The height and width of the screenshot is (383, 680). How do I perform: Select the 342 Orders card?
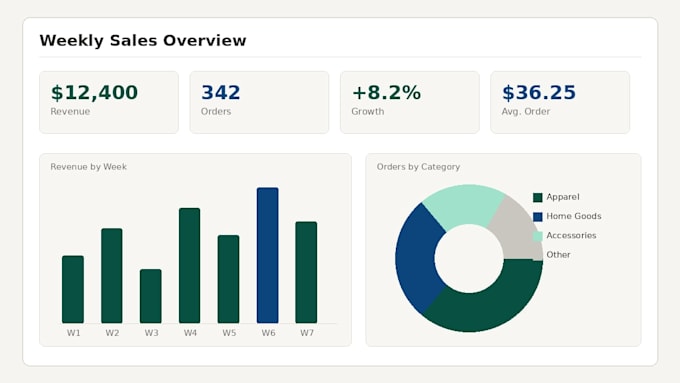(x=259, y=102)
